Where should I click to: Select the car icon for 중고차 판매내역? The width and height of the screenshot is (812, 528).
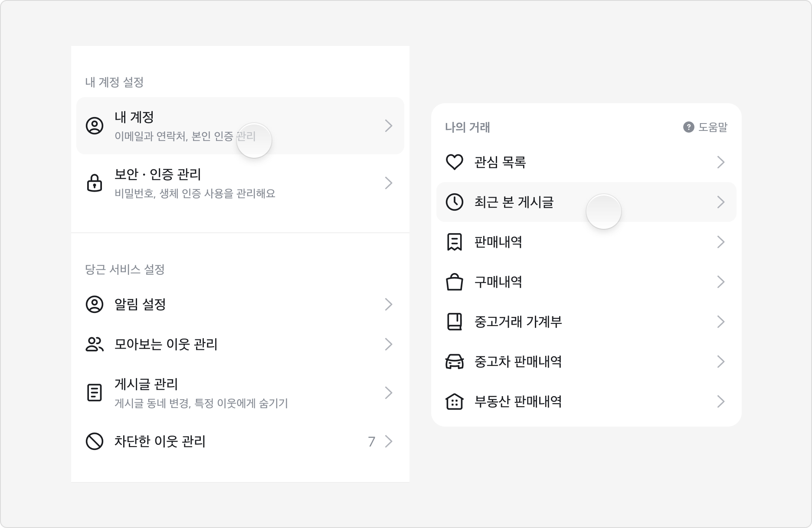pyautogui.click(x=455, y=362)
